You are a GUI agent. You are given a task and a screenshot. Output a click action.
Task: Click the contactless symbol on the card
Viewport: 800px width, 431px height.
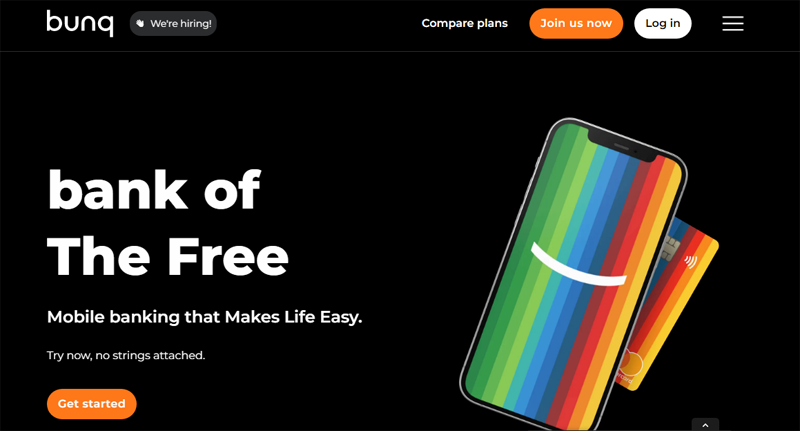691,262
